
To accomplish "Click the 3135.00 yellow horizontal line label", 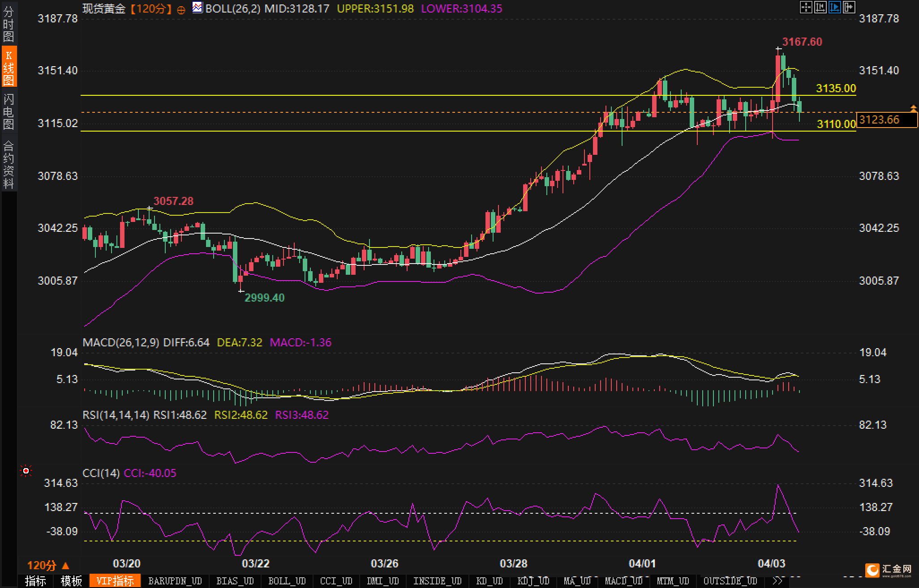I will [x=836, y=88].
